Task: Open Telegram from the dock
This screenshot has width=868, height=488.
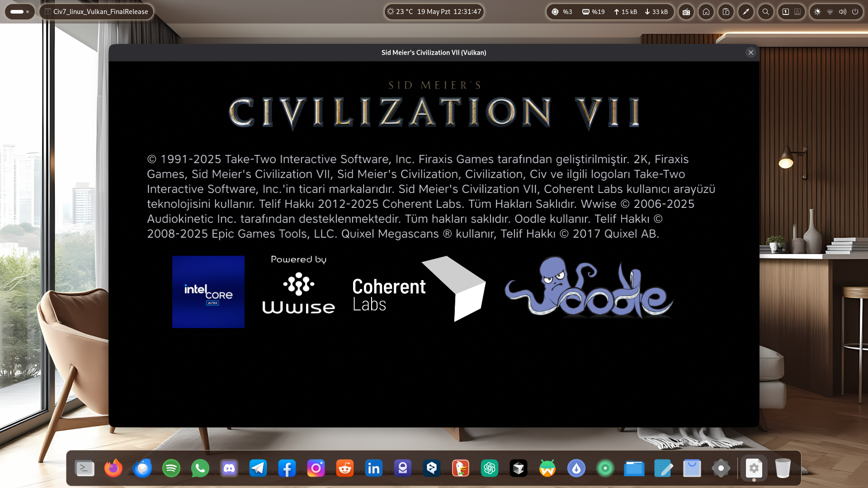Action: [258, 469]
